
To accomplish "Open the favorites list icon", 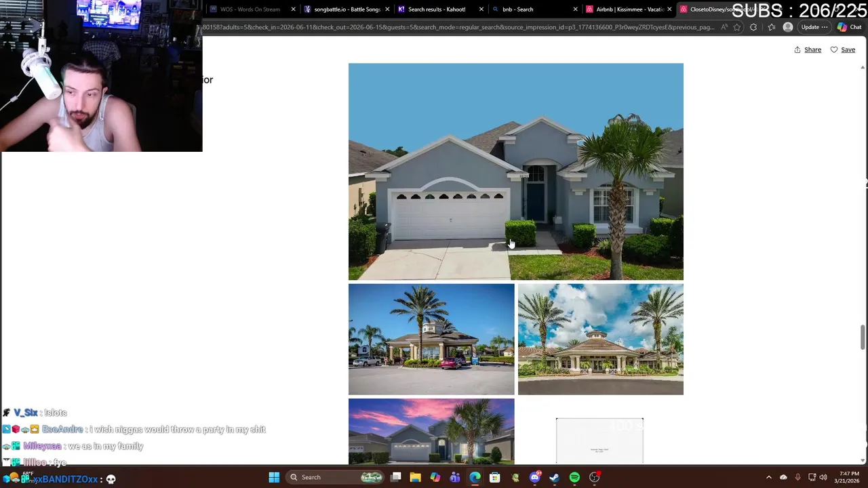I will click(x=772, y=28).
